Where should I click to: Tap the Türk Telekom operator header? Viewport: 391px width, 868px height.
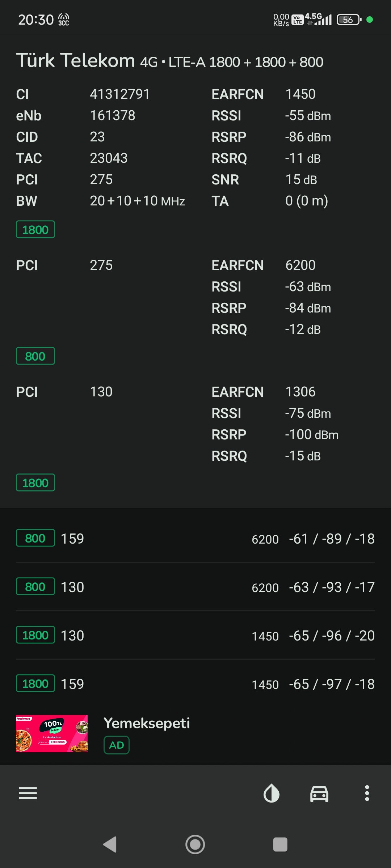tap(169, 60)
